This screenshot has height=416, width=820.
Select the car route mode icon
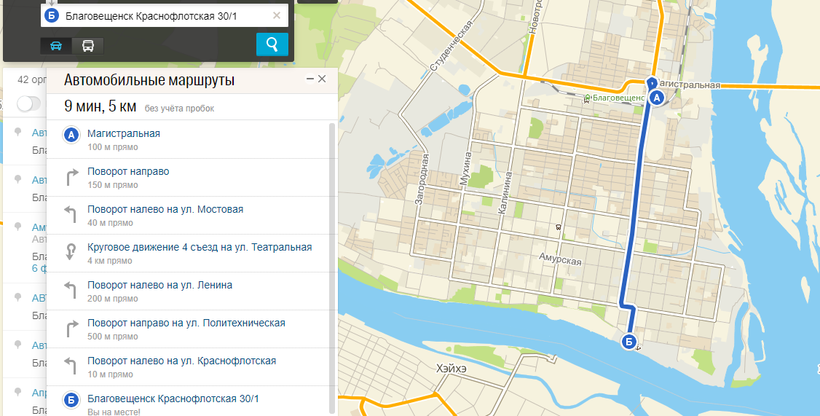point(56,45)
